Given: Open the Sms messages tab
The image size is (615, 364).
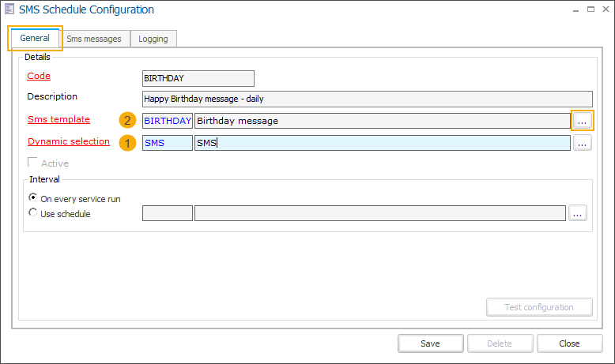Looking at the screenshot, I should click(94, 39).
